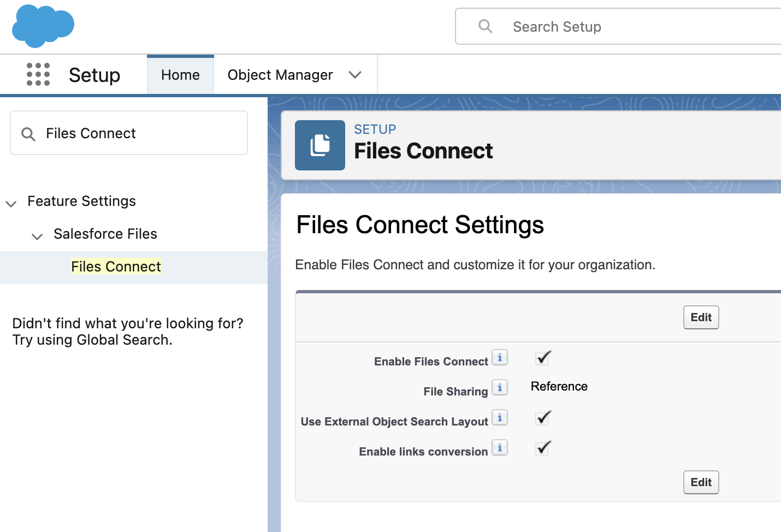Click the magnifier icon in Quick Find search

coord(28,133)
